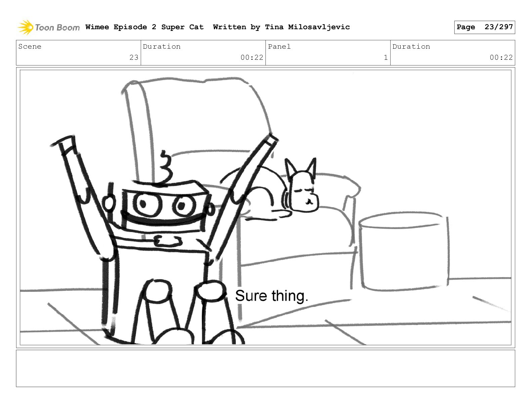Click the 'Panel' header label
The width and height of the screenshot is (532, 411).
click(279, 46)
